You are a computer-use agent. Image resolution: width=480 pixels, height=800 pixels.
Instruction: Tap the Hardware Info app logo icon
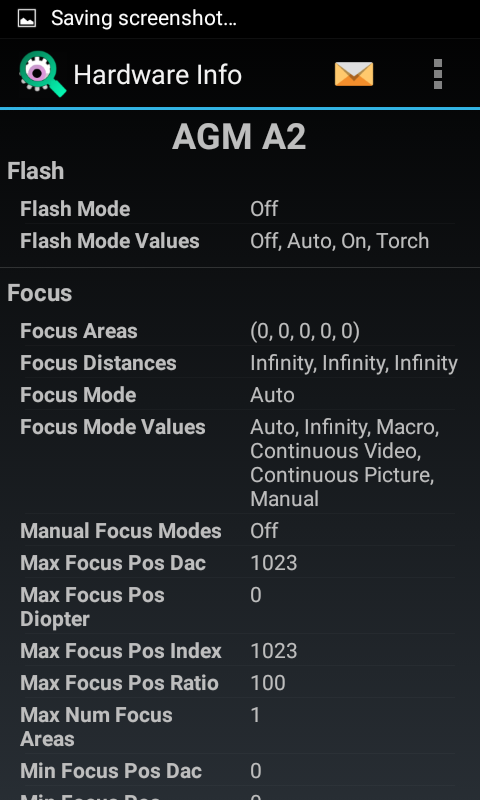pos(43,74)
